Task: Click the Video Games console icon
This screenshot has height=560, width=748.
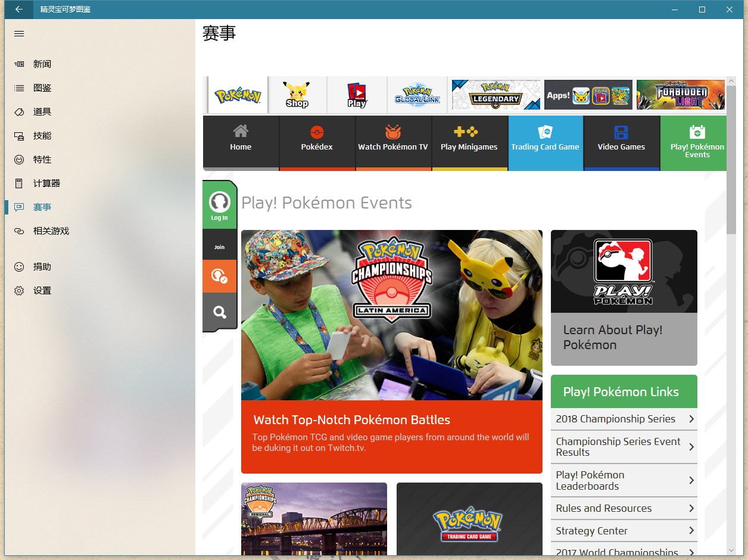Action: pos(621,132)
